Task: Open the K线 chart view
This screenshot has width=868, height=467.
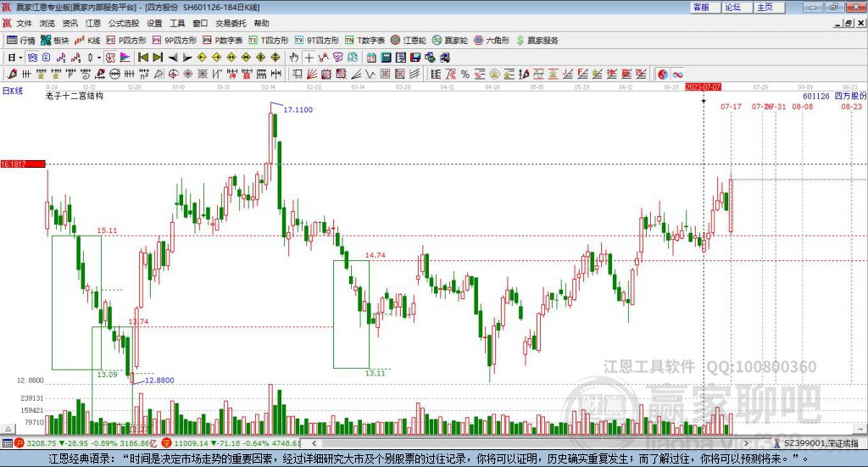Action: tap(88, 40)
